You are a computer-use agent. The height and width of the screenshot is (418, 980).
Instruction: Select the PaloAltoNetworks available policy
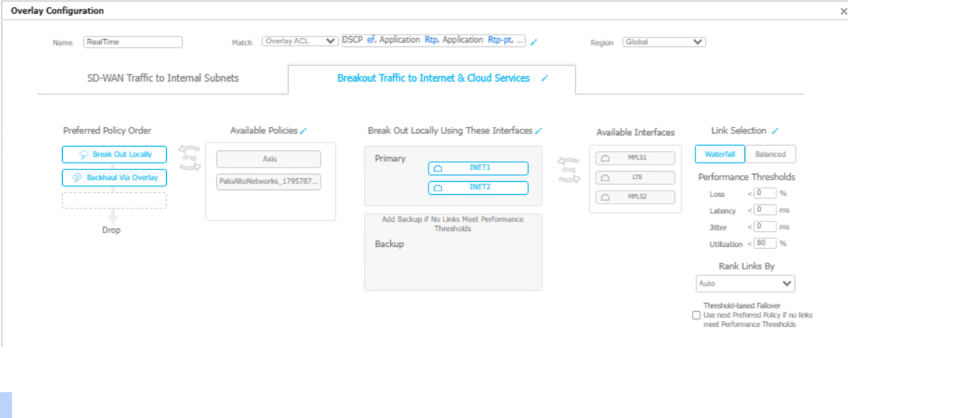[x=269, y=182]
